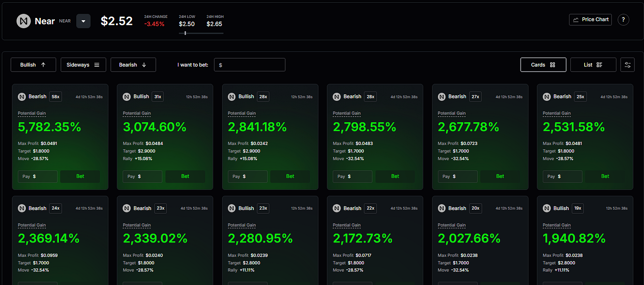Click the $2.52 current price
644x285 pixels.
(x=117, y=21)
